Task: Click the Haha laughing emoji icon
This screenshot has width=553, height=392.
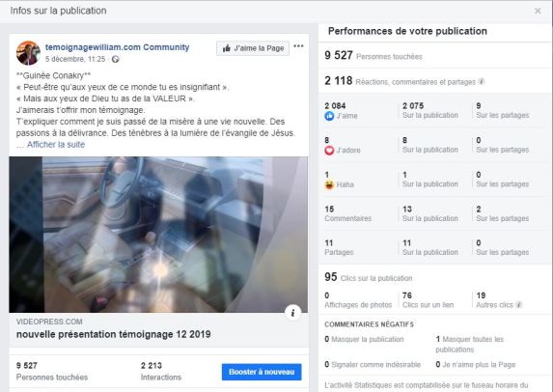Action: (x=329, y=184)
